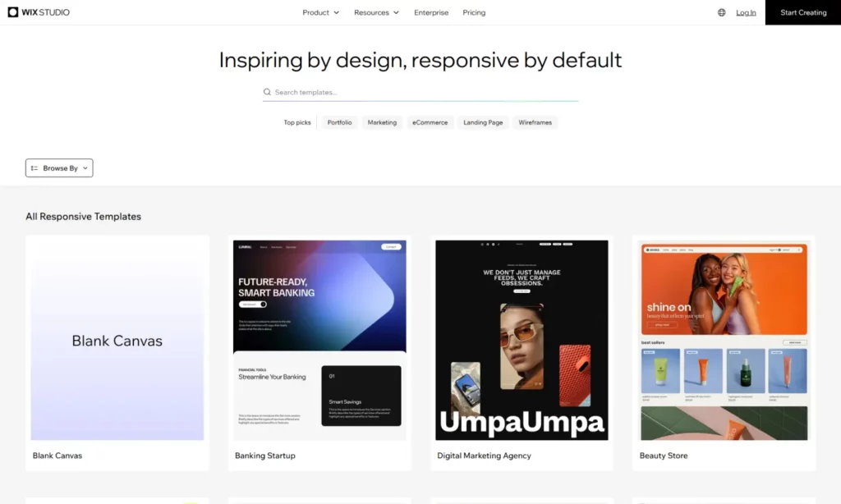The height and width of the screenshot is (504, 841).
Task: Select the Landing Page filter
Action: tap(483, 121)
